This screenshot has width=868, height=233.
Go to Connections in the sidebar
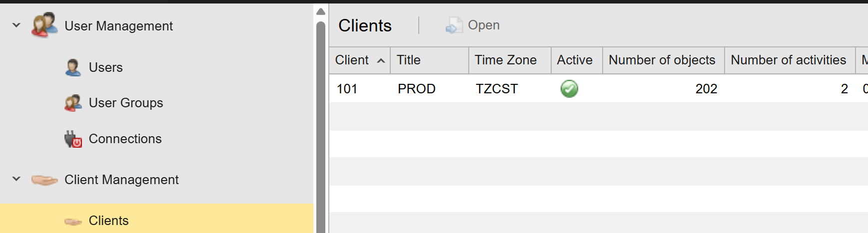(x=125, y=139)
